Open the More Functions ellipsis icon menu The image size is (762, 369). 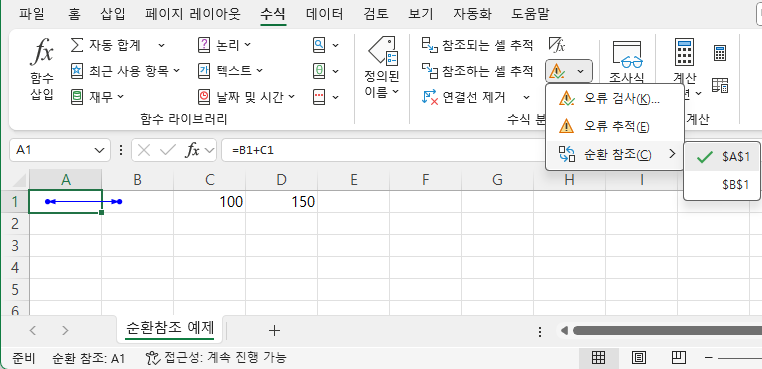coord(325,97)
